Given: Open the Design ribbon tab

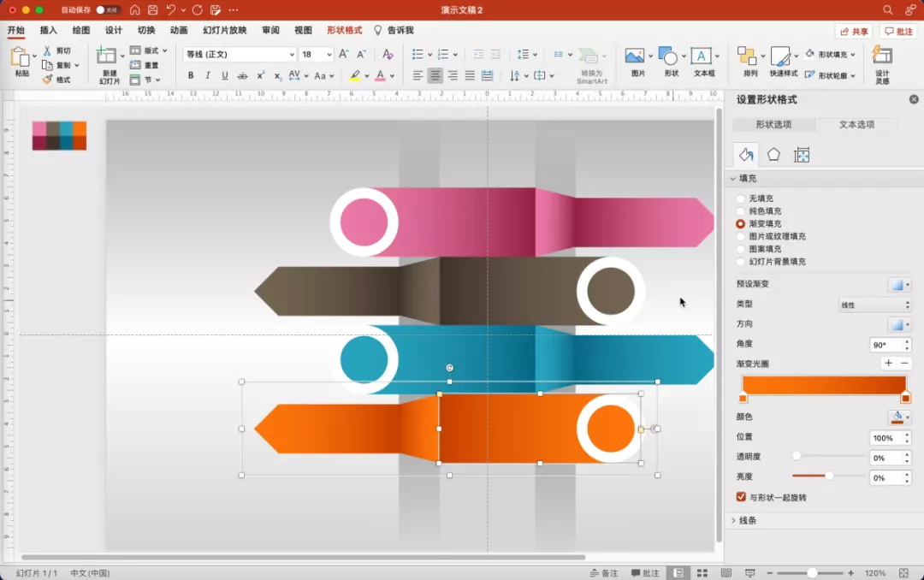Looking at the screenshot, I should (113, 30).
